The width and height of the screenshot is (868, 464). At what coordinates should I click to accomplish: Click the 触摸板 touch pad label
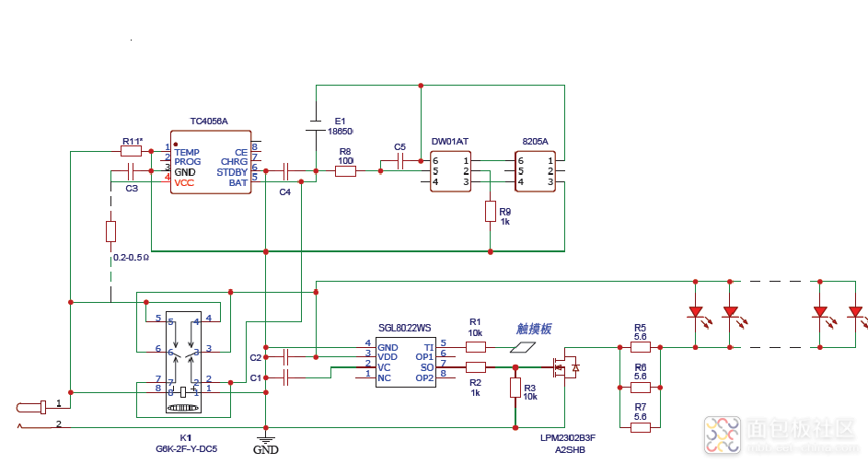pos(534,329)
